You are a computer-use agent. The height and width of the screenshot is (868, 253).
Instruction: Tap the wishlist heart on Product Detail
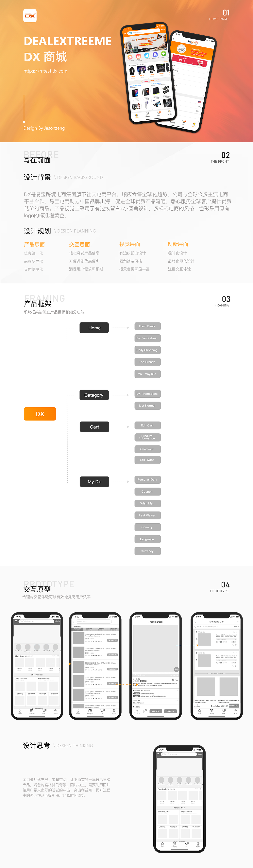[x=177, y=680]
